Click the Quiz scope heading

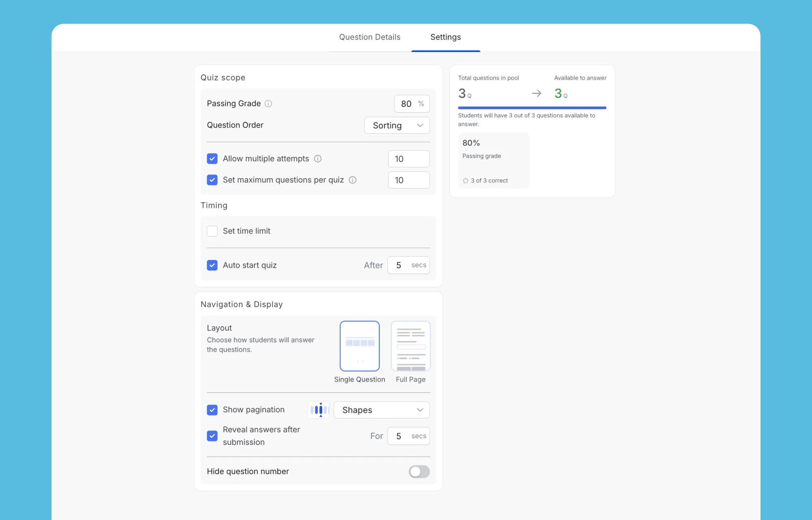click(x=223, y=78)
